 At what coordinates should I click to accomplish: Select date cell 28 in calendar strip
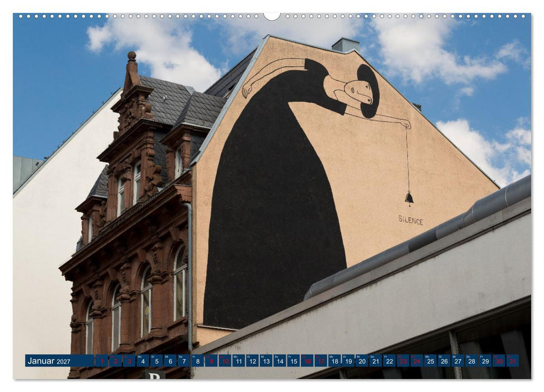pos(472,361)
